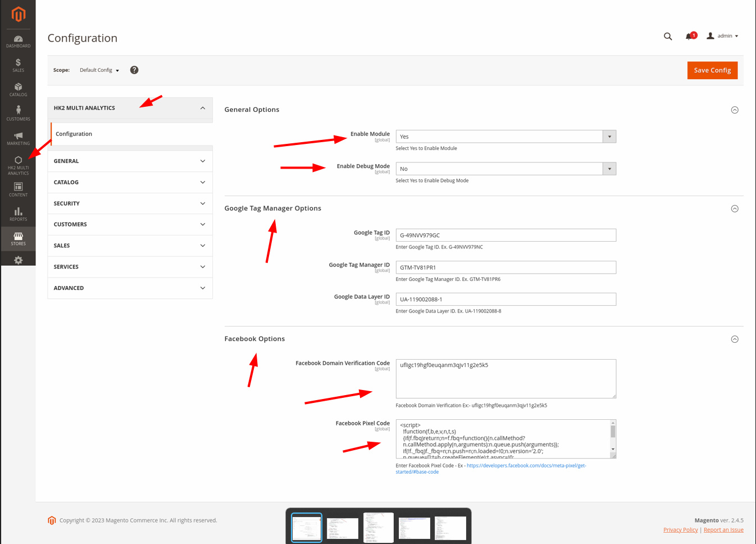Image resolution: width=756 pixels, height=544 pixels.
Task: Collapse the General Options section
Action: coord(735,110)
